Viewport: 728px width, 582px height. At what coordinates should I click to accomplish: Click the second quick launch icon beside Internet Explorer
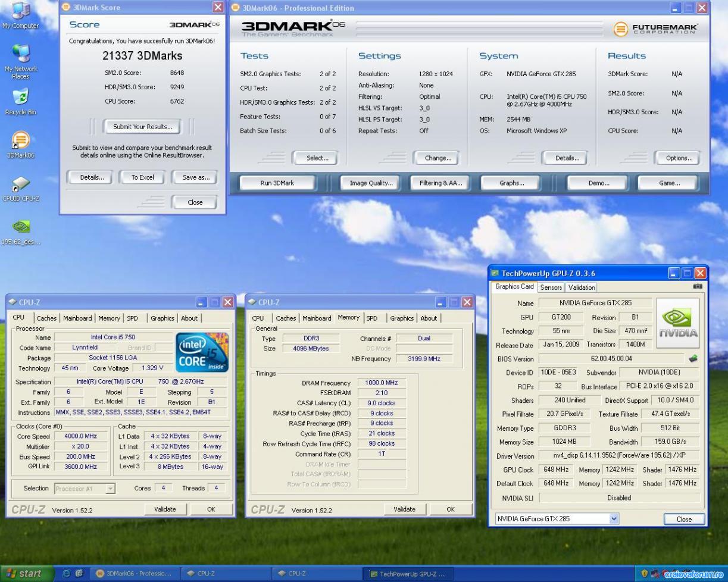[x=79, y=574]
